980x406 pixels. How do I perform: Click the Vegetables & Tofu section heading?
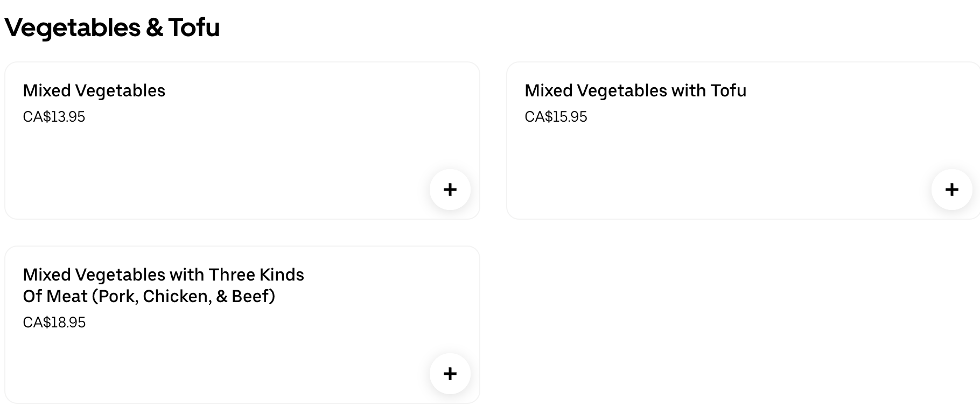[112, 27]
